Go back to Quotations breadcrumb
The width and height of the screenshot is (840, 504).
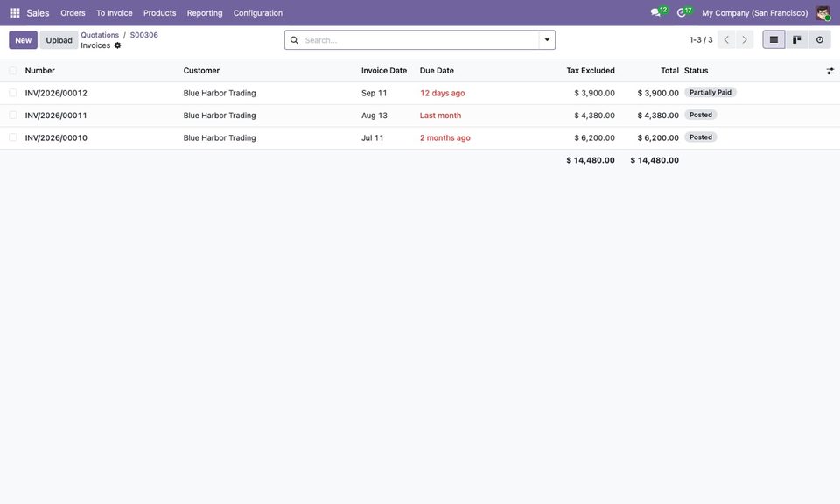point(100,35)
